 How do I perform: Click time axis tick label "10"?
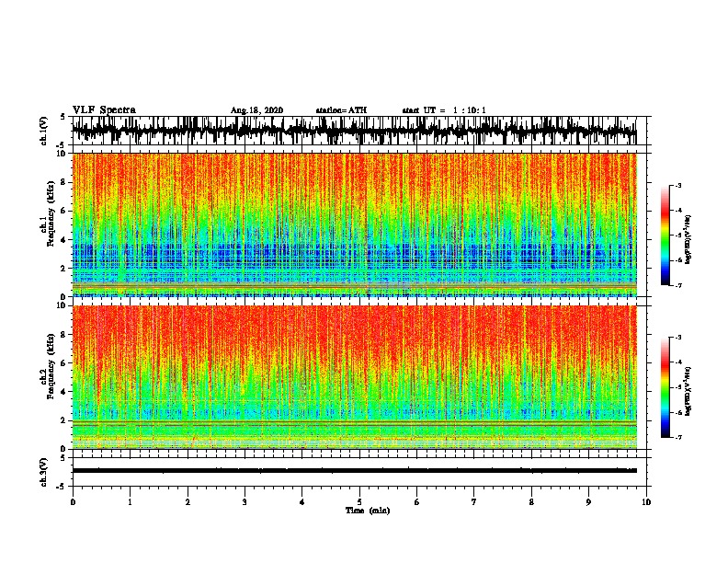(x=646, y=502)
